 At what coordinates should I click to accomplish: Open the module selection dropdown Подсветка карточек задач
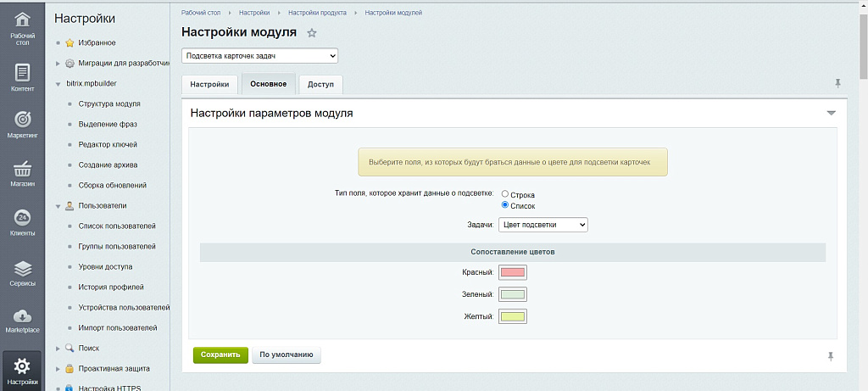(x=259, y=56)
